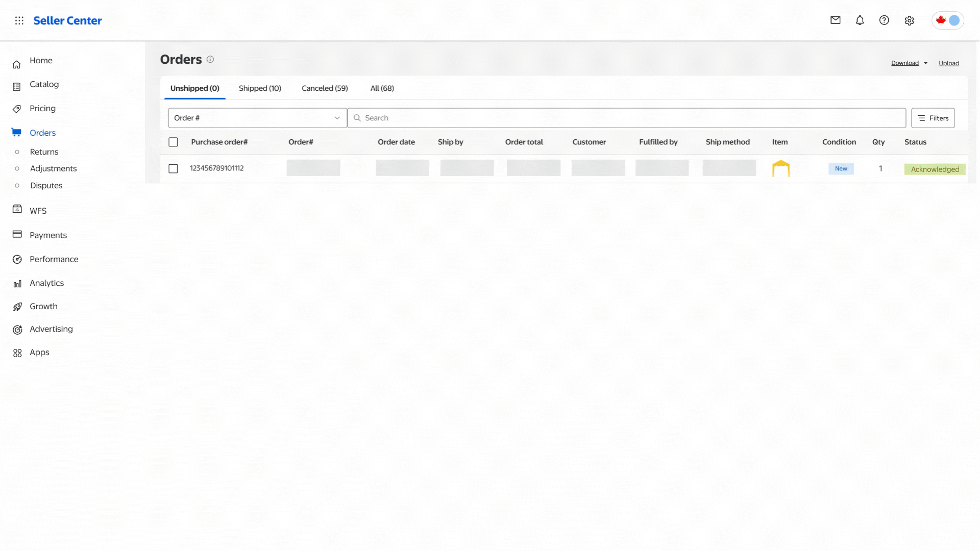Open the Filters panel

point(933,118)
